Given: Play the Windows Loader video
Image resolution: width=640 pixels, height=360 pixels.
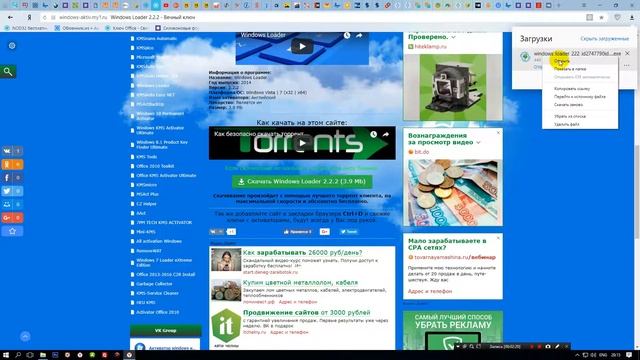Looking at the screenshot, I should (302, 47).
